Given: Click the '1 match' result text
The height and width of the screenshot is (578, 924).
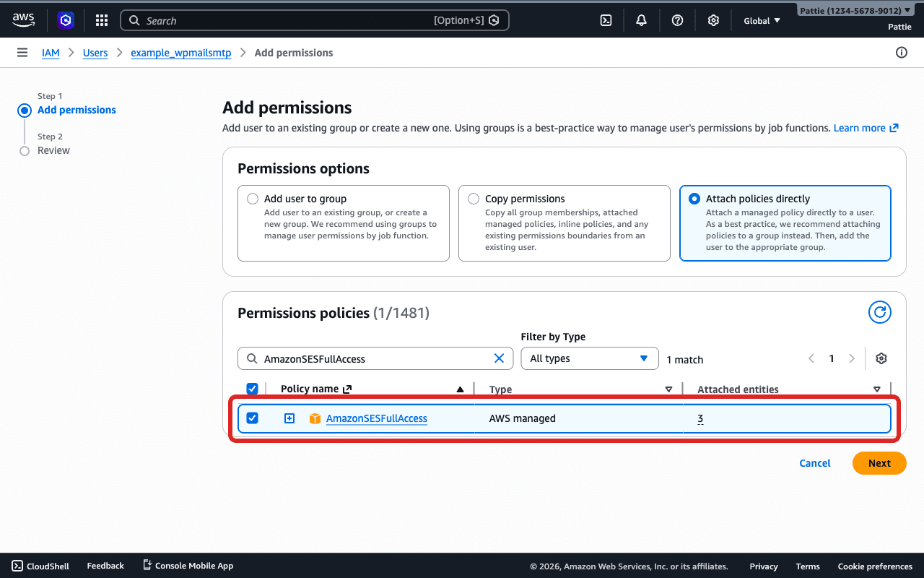Looking at the screenshot, I should click(x=685, y=360).
